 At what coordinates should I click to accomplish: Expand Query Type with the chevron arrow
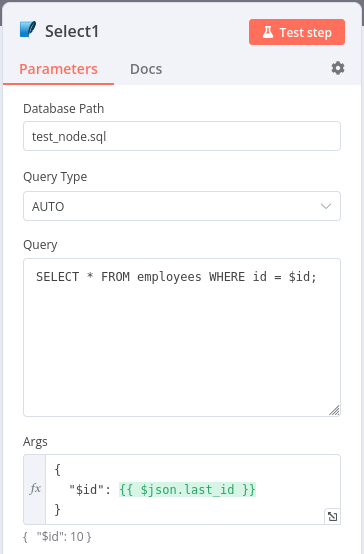325,206
